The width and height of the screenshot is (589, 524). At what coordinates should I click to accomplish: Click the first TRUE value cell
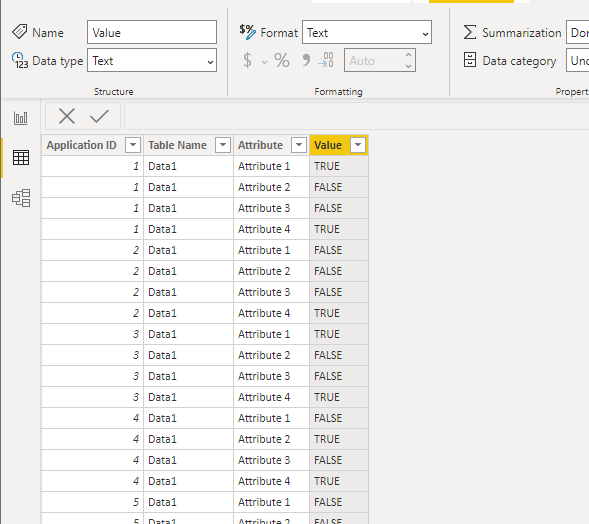pyautogui.click(x=339, y=166)
